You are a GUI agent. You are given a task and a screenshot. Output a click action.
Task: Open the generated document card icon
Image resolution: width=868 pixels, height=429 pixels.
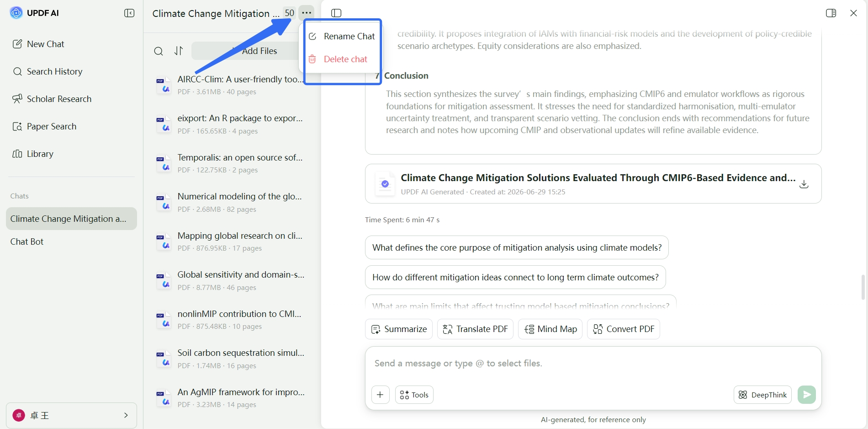(x=385, y=184)
